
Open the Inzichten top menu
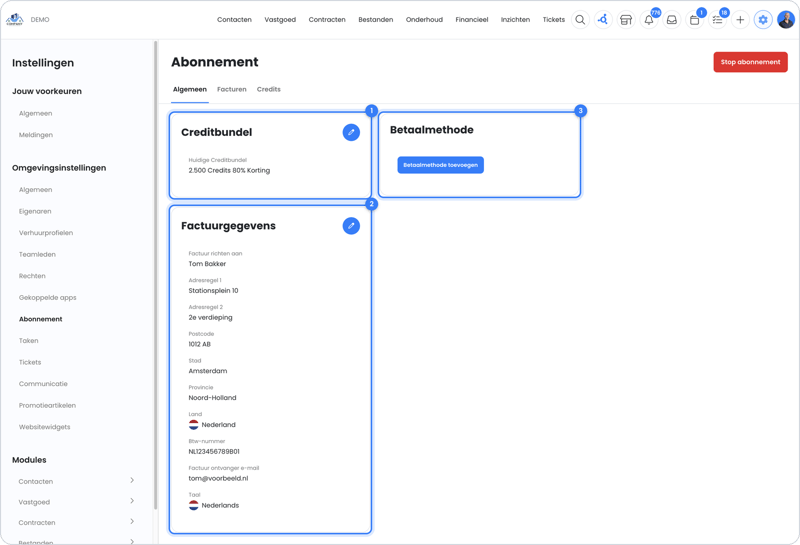(x=515, y=20)
